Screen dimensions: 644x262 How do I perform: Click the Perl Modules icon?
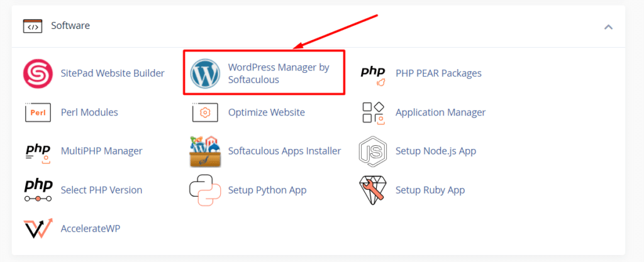tap(38, 112)
